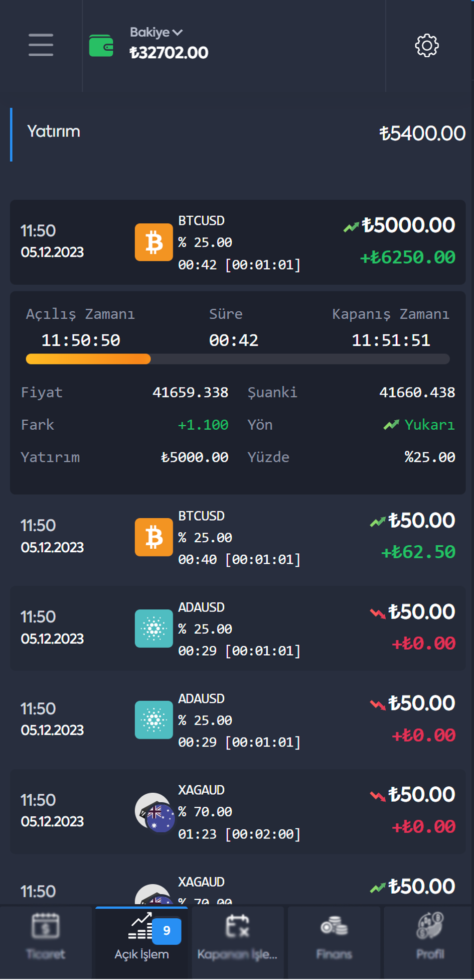Click the XAGAUD silver flag icon

pyautogui.click(x=154, y=812)
